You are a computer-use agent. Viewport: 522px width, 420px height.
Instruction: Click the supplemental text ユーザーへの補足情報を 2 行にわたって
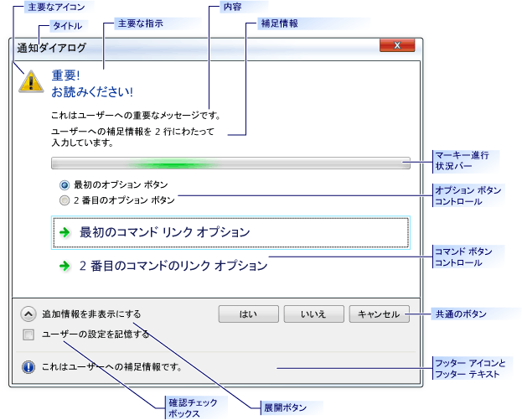tap(132, 132)
